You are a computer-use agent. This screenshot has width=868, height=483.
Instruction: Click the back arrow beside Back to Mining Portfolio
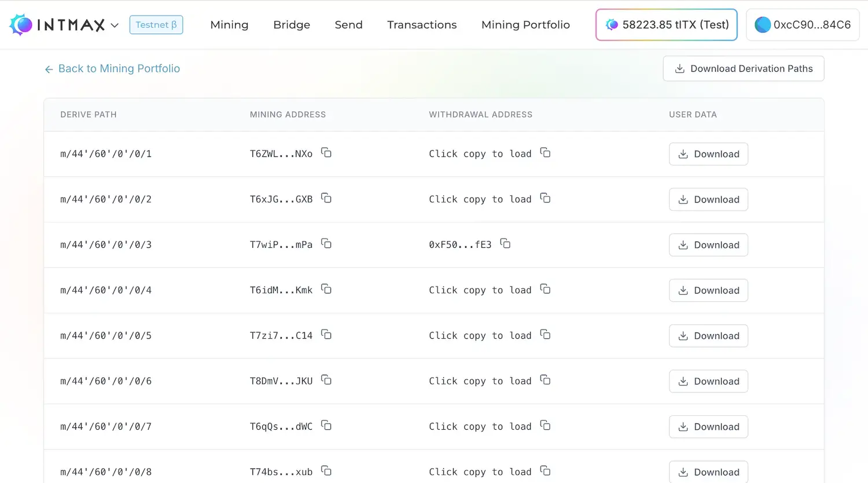[49, 68]
